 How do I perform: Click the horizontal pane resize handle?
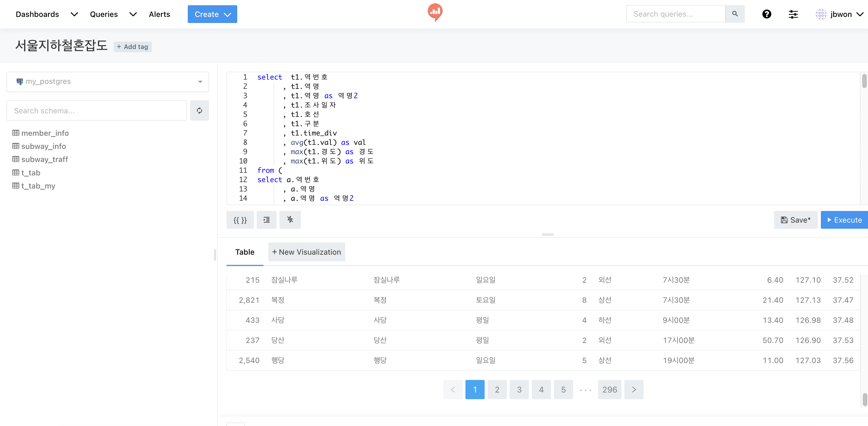point(548,235)
